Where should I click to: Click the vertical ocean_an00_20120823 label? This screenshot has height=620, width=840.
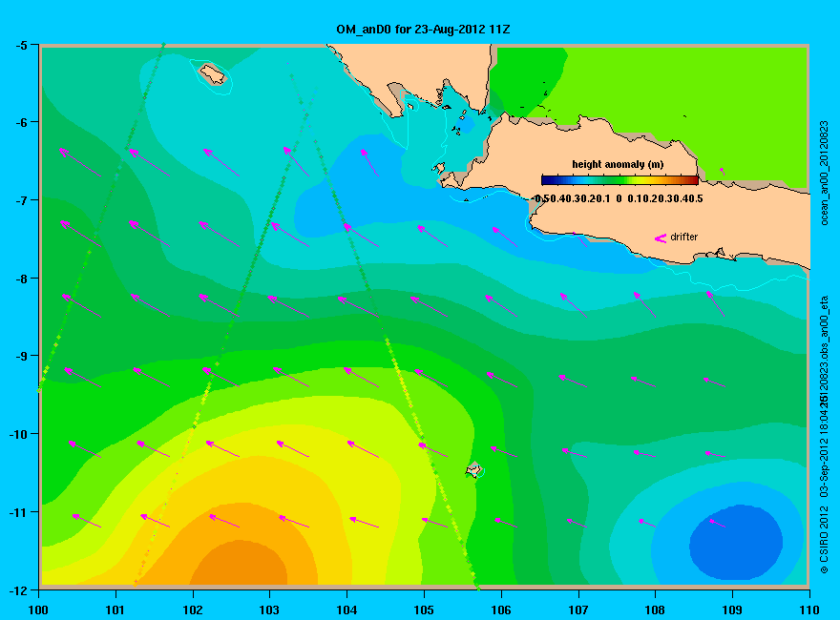coord(825,173)
